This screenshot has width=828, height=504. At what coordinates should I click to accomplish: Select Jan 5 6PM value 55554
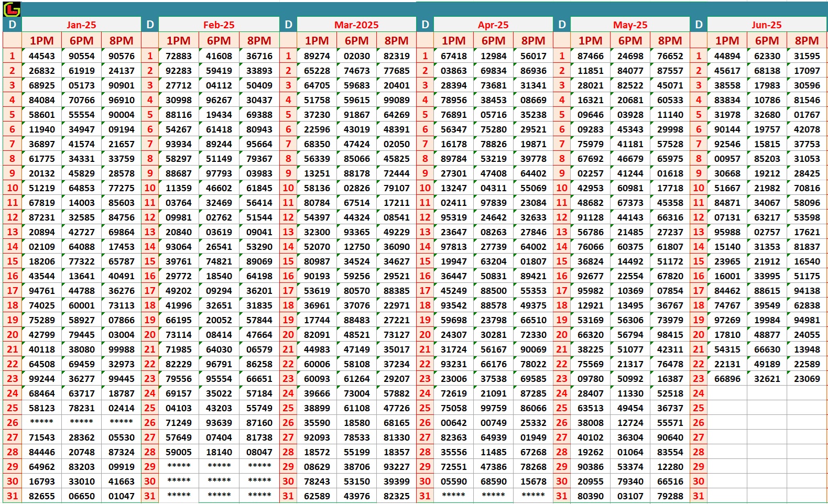(82, 114)
